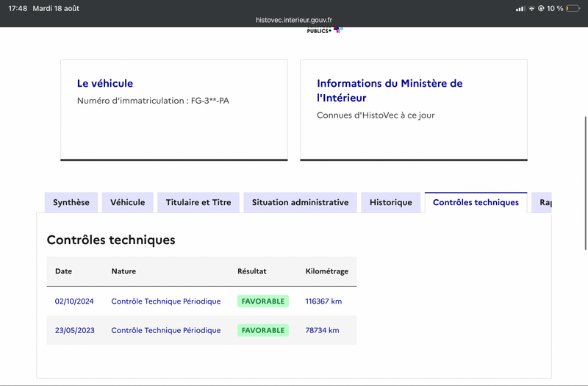Tap the cellular signal bars icon
Image resolution: width=588 pixels, height=386 pixels.
coord(520,8)
